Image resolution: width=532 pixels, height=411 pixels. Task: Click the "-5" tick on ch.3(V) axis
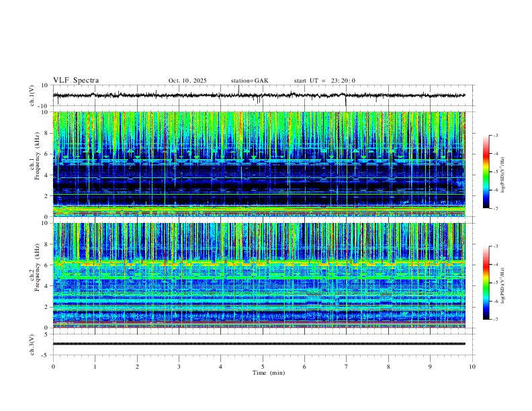coord(46,355)
